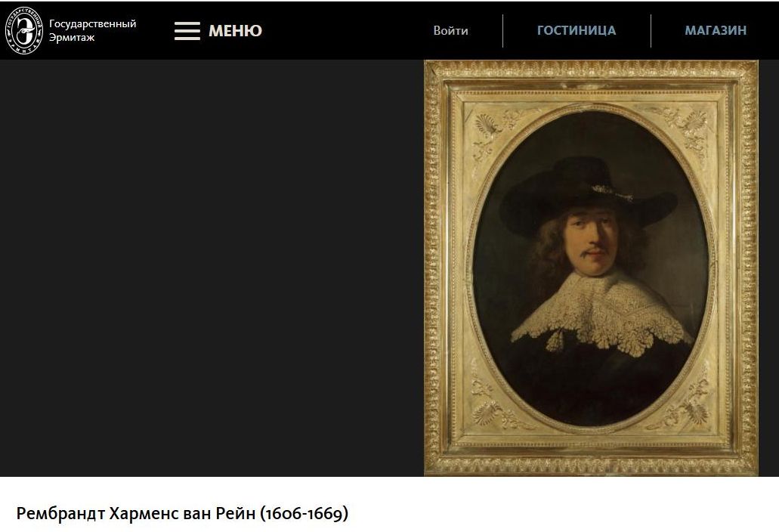Open the Войти login link
The height and width of the screenshot is (532, 779).
450,31
